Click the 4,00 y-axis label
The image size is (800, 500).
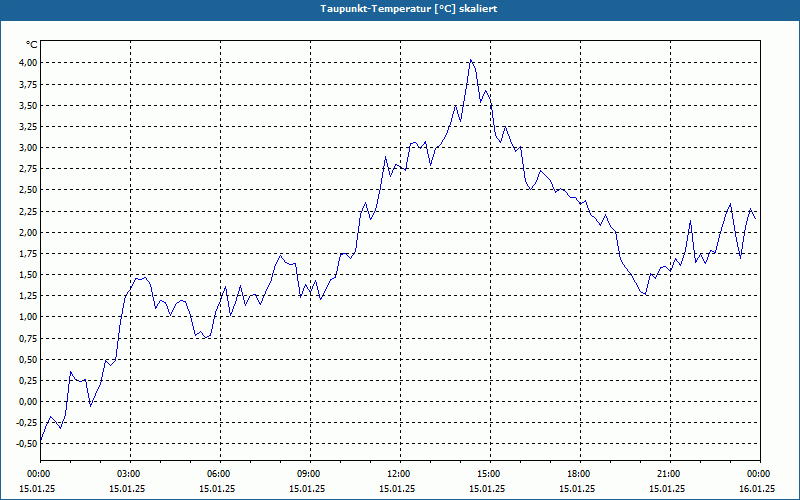[x=29, y=63]
